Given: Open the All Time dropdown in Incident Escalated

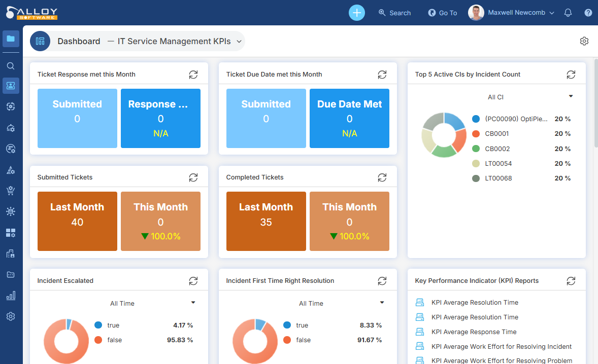Looking at the screenshot, I should point(193,302).
